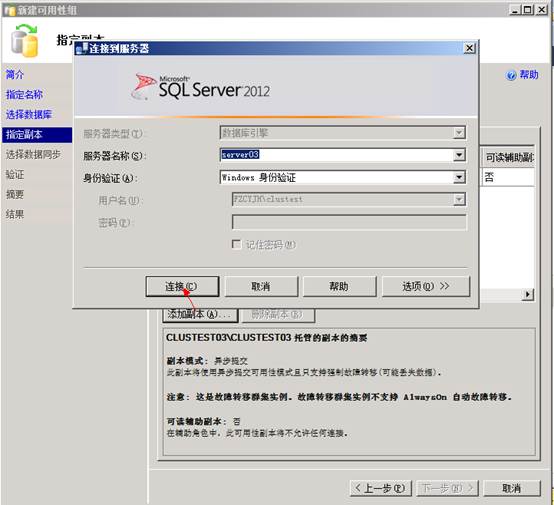Click the 简介 wizard step
This screenshot has width=554, height=505.
[15, 75]
